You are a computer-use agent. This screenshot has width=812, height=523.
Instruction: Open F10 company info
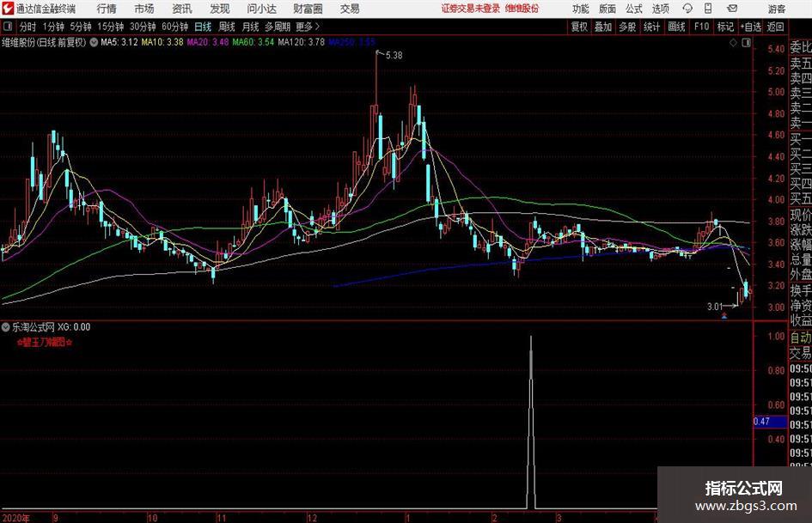tap(701, 27)
